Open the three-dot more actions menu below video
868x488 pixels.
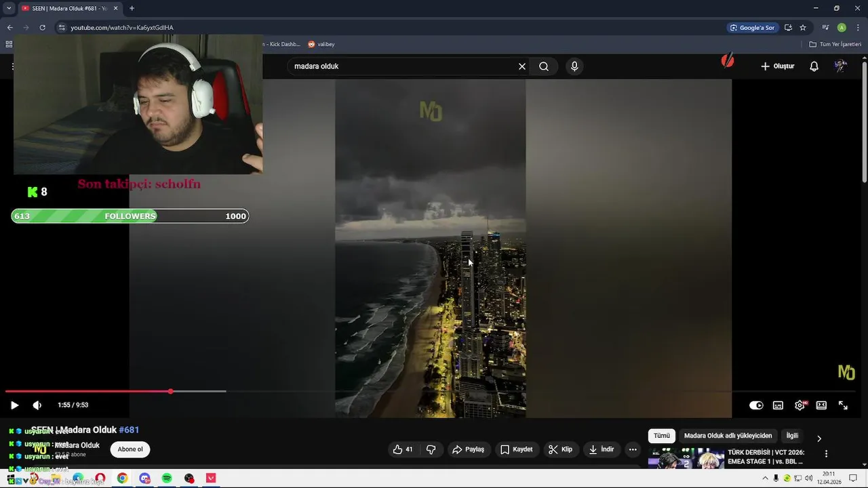coord(633,449)
